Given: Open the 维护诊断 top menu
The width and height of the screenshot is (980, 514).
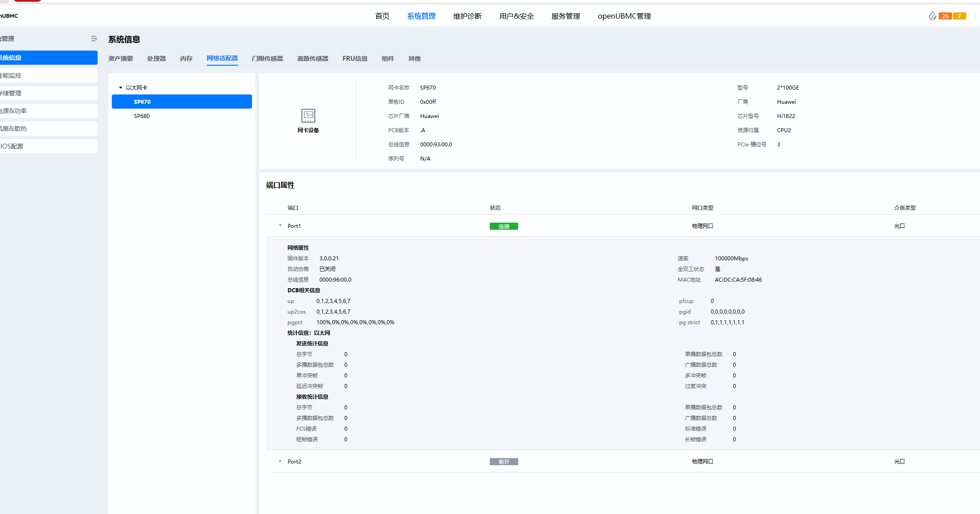Looking at the screenshot, I should click(x=467, y=16).
